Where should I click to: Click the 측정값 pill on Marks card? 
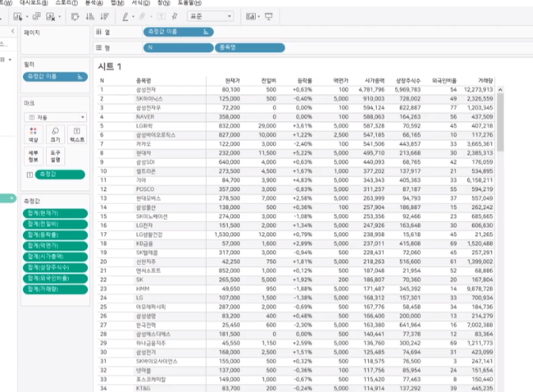click(60, 174)
